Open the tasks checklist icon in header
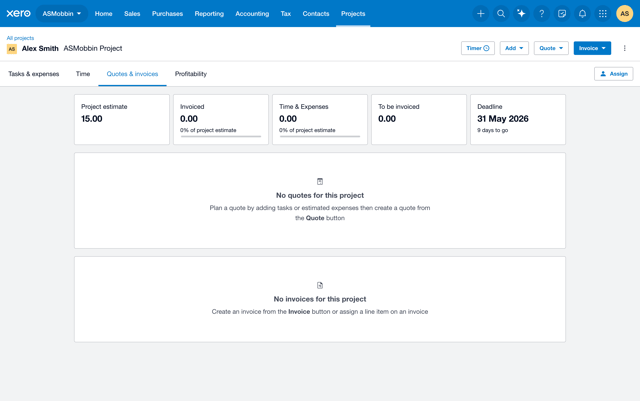The width and height of the screenshot is (640, 401). point(562,13)
